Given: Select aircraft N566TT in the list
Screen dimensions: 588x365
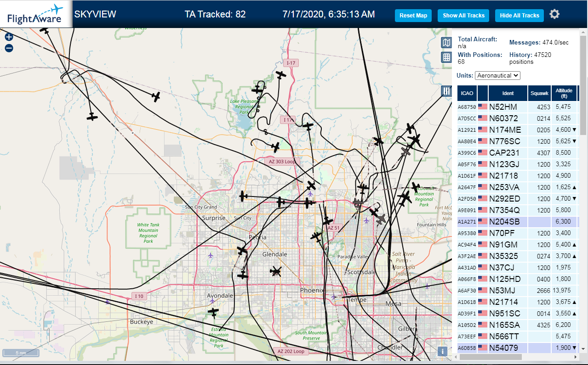Looking at the screenshot, I should (517, 336).
